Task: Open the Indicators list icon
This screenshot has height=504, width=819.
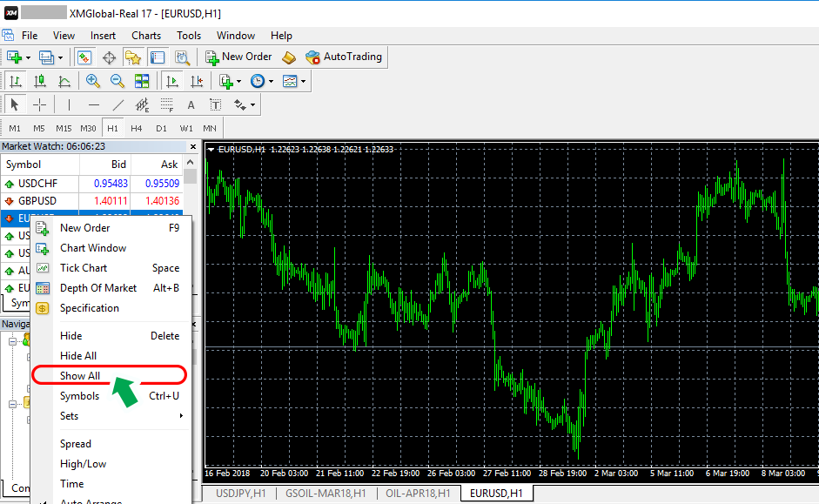Action: coord(225,81)
